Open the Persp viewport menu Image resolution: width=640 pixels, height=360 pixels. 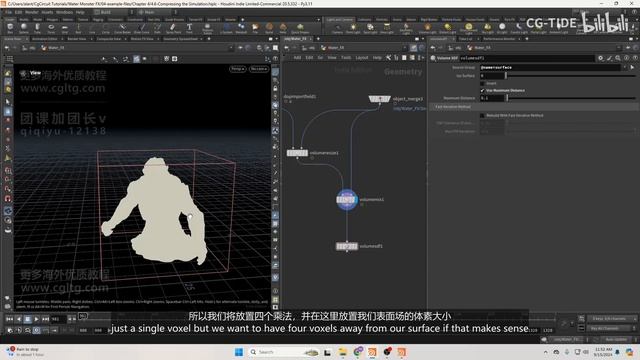(238, 69)
